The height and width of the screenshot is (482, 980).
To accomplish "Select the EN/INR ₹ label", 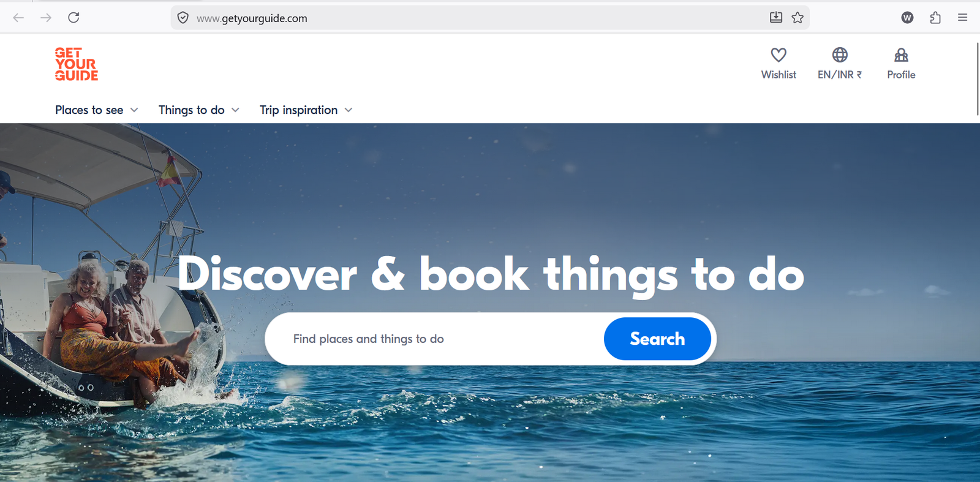I will [x=840, y=75].
